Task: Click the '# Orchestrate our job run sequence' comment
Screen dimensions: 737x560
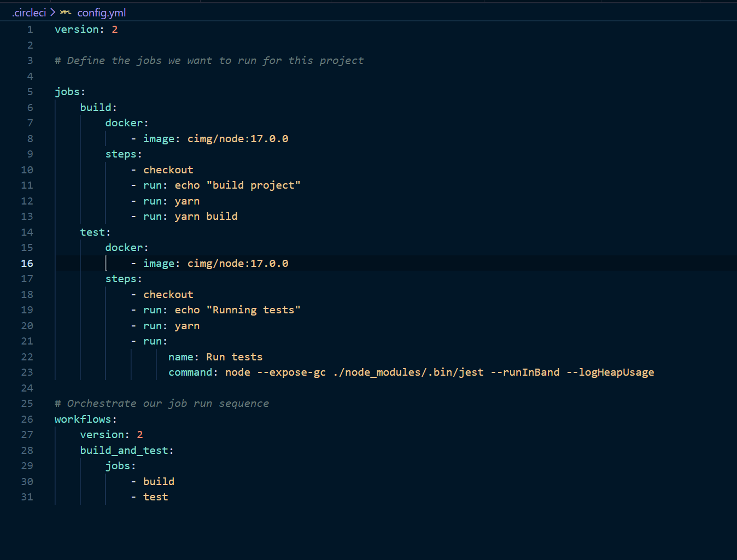Action: pos(162,404)
